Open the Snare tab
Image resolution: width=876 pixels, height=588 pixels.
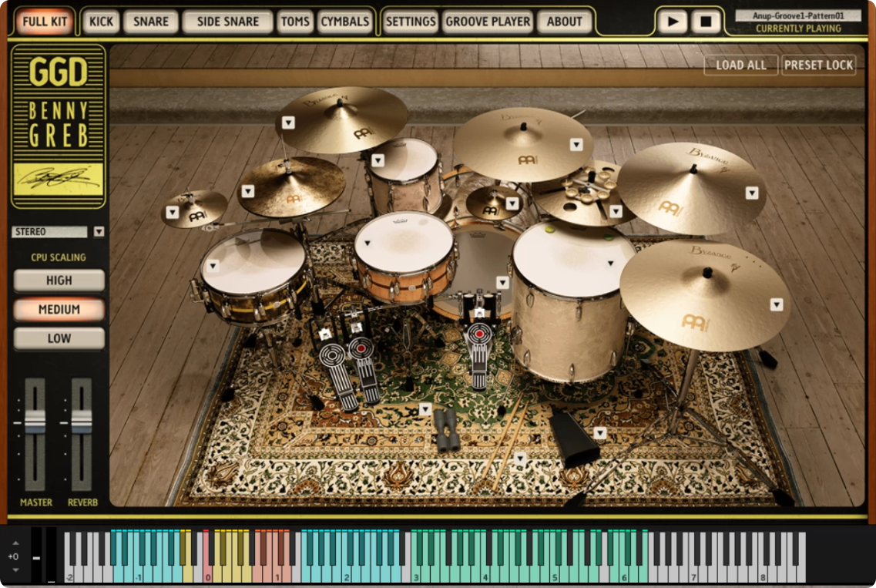click(x=151, y=22)
